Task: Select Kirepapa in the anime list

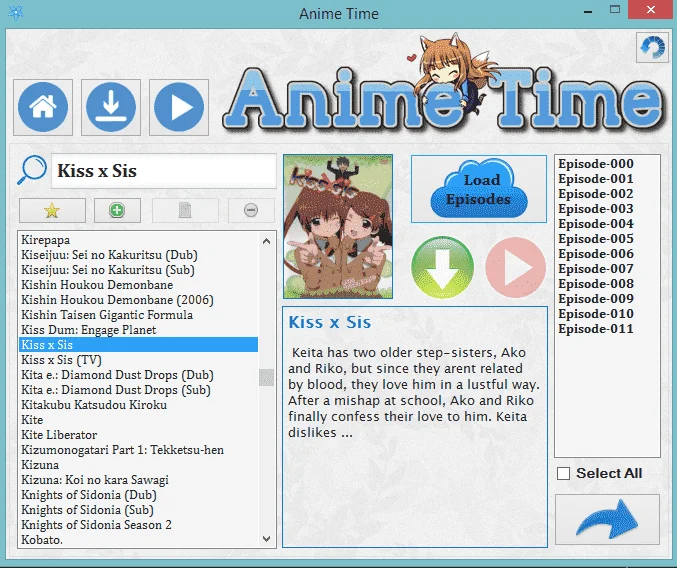Action: tap(138, 240)
